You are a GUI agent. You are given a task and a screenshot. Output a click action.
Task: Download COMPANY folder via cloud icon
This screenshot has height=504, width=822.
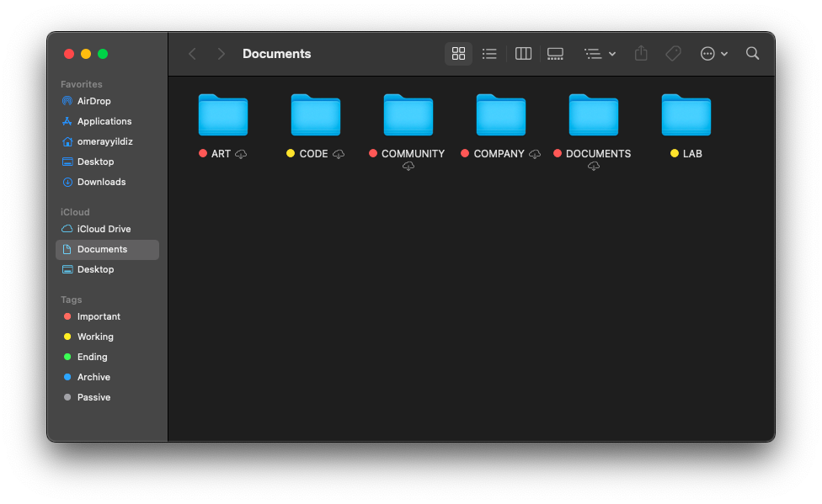tap(535, 154)
